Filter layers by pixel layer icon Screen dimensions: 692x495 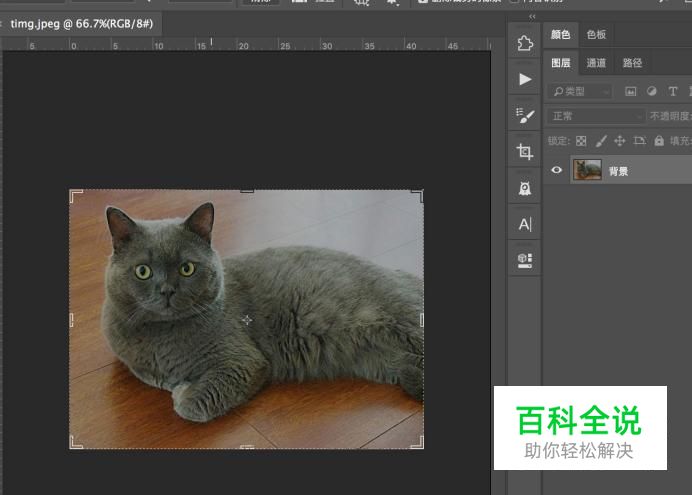click(x=631, y=91)
